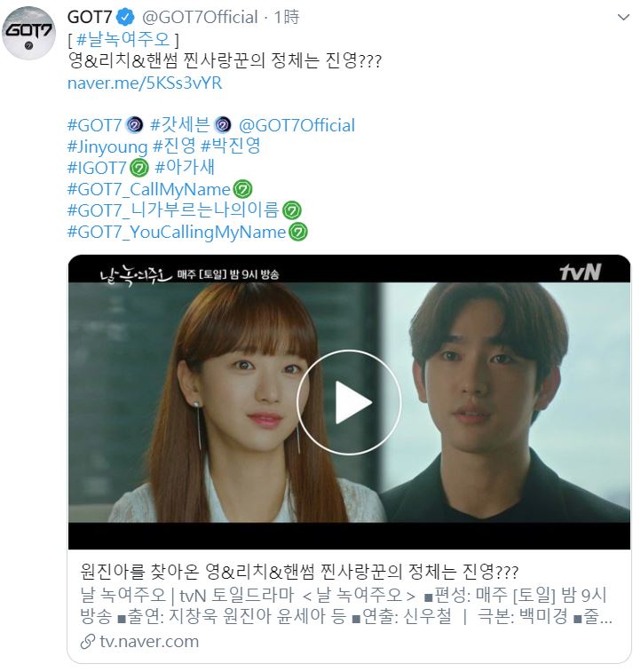The image size is (641, 672).
Task: Open the naver.me/5KSs3vYR link
Action: click(x=145, y=83)
